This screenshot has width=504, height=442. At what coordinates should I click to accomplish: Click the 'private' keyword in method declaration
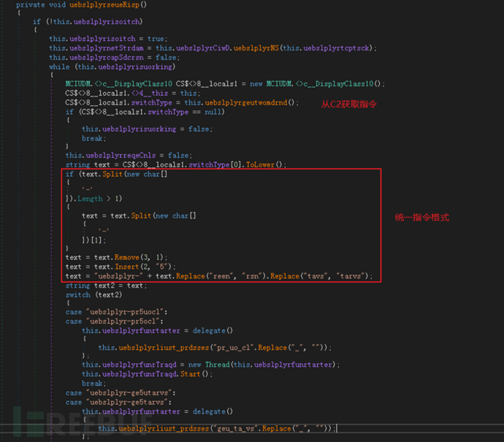[30, 5]
